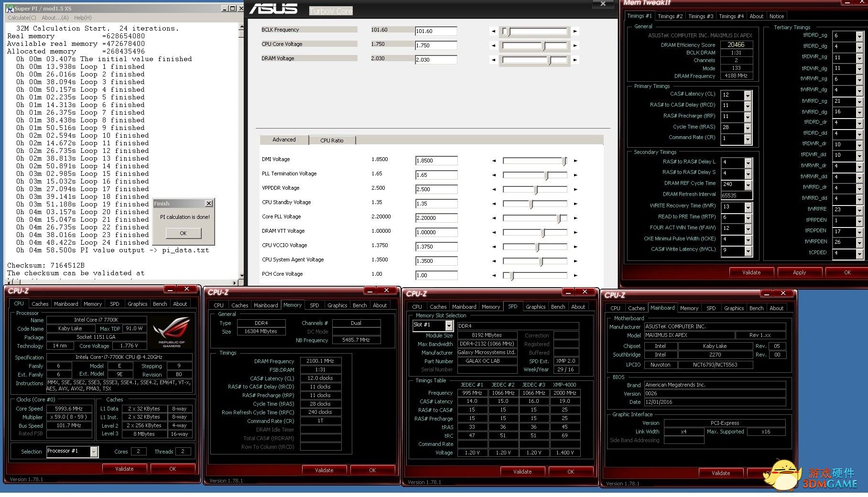
Task: Open the Help(H) menu in Super PI
Action: [x=83, y=18]
